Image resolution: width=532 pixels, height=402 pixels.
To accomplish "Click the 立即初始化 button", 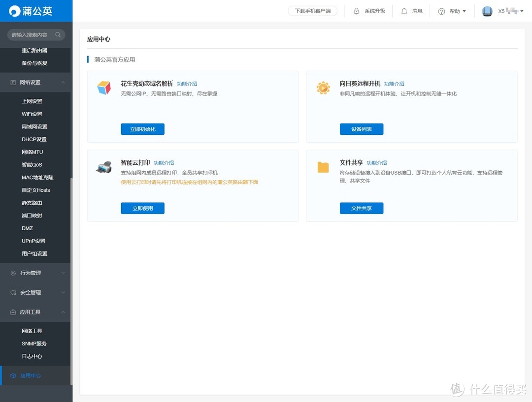I will click(142, 129).
